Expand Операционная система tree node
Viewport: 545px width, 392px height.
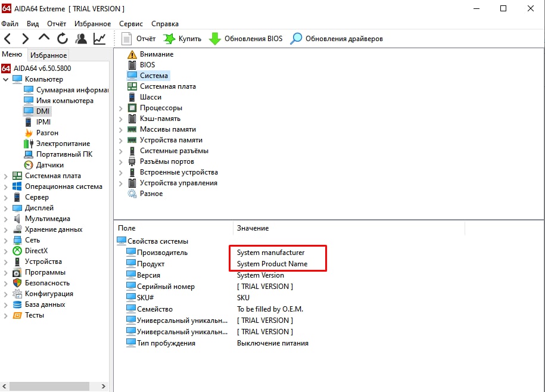click(x=5, y=187)
